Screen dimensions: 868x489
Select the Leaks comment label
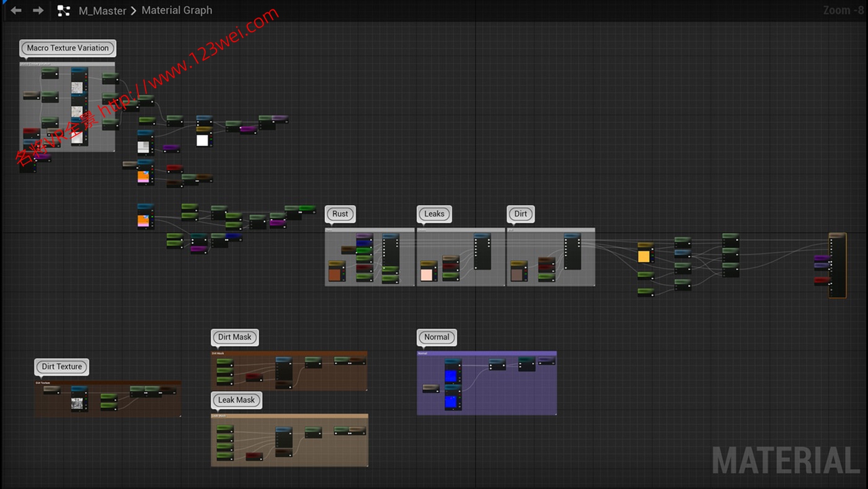434,213
